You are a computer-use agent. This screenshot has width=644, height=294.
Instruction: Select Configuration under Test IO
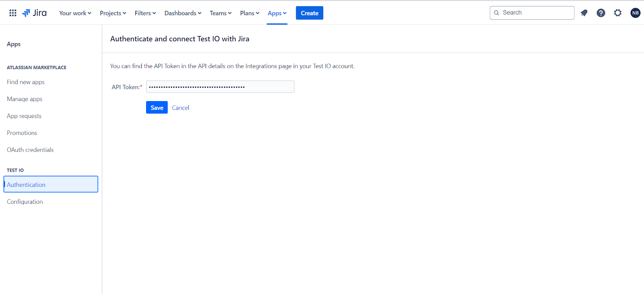tap(25, 201)
